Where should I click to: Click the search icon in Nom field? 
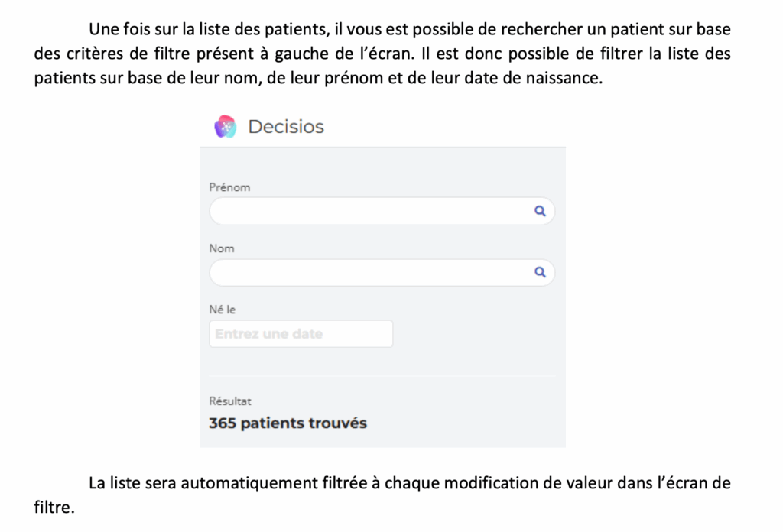540,273
